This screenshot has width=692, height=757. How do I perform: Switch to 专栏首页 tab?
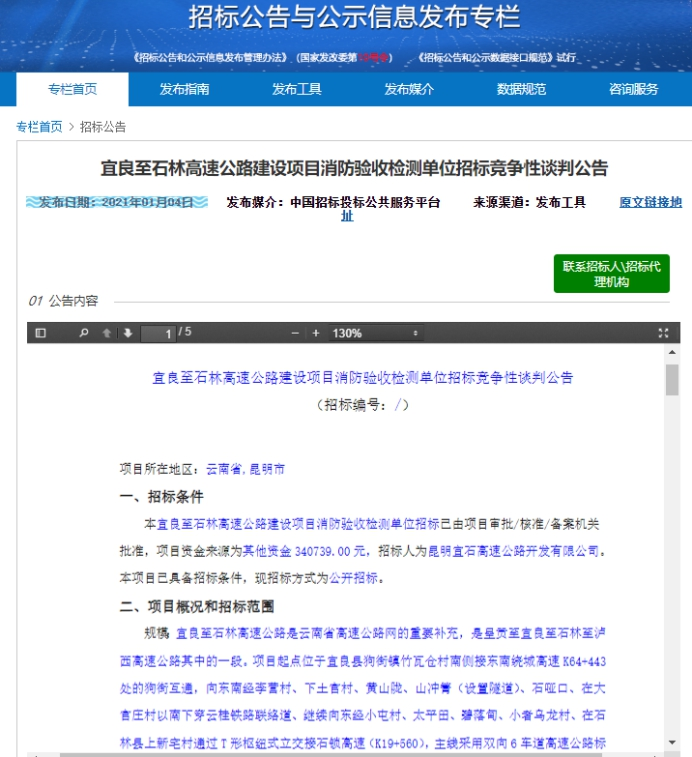tap(72, 89)
